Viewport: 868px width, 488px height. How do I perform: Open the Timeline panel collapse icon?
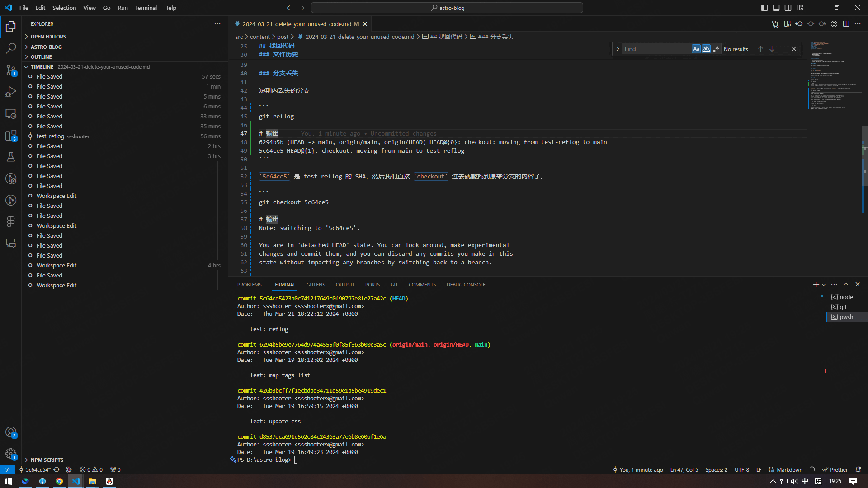[x=26, y=67]
